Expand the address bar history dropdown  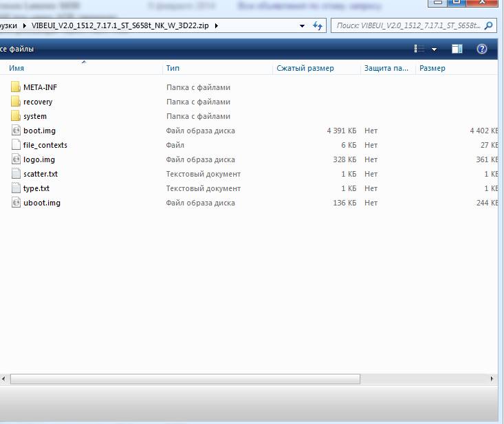(x=302, y=25)
